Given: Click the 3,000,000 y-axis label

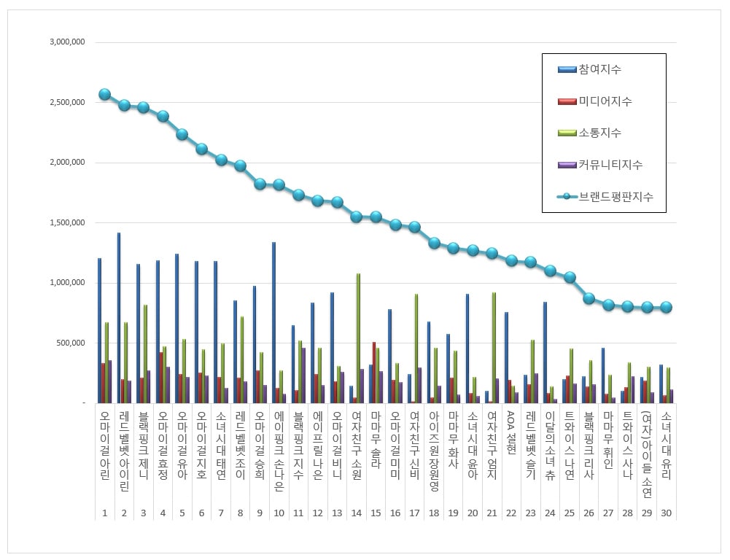Looking at the screenshot, I should (x=68, y=42).
